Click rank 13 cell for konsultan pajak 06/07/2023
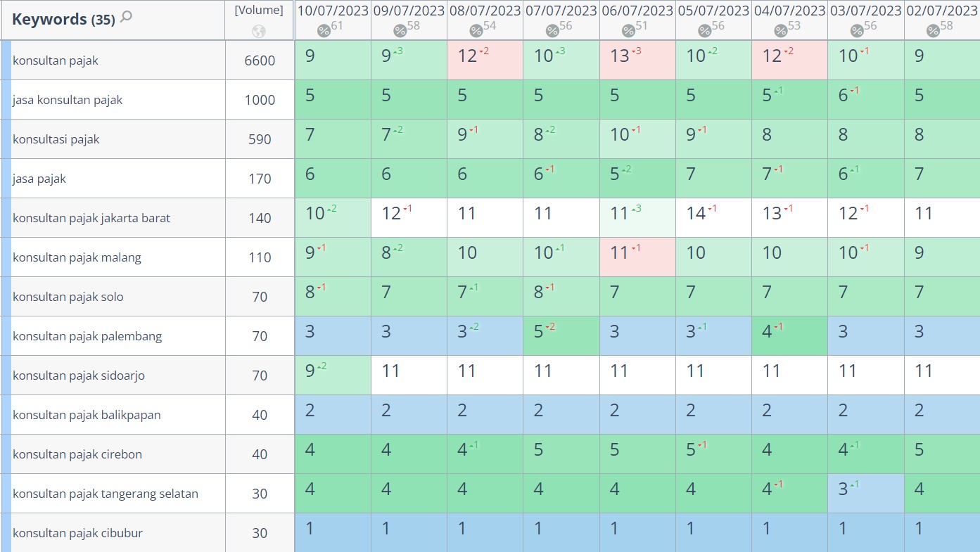980x552 pixels. tap(637, 60)
